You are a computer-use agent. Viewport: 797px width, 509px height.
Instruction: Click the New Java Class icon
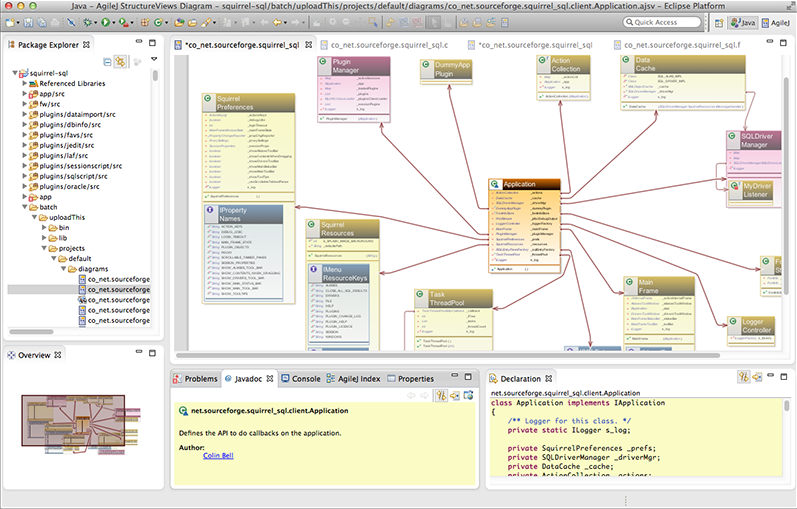click(x=158, y=22)
